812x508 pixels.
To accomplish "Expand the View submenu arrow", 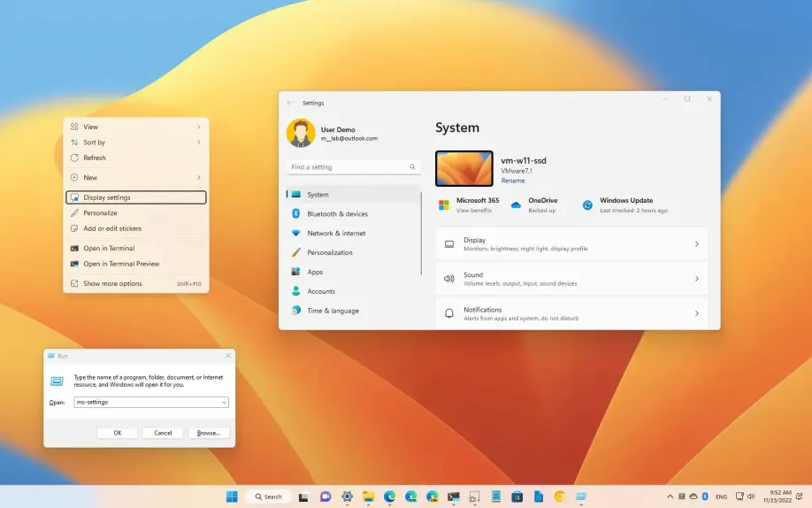I will pyautogui.click(x=199, y=127).
